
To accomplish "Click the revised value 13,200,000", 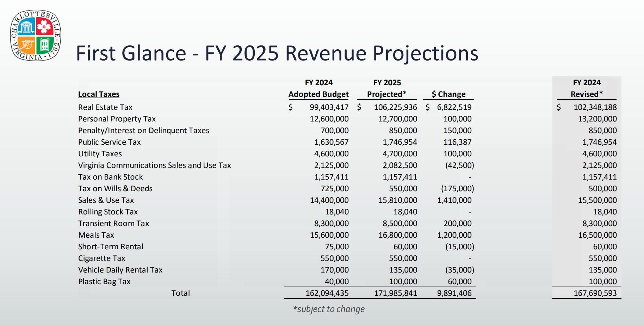I will (597, 119).
